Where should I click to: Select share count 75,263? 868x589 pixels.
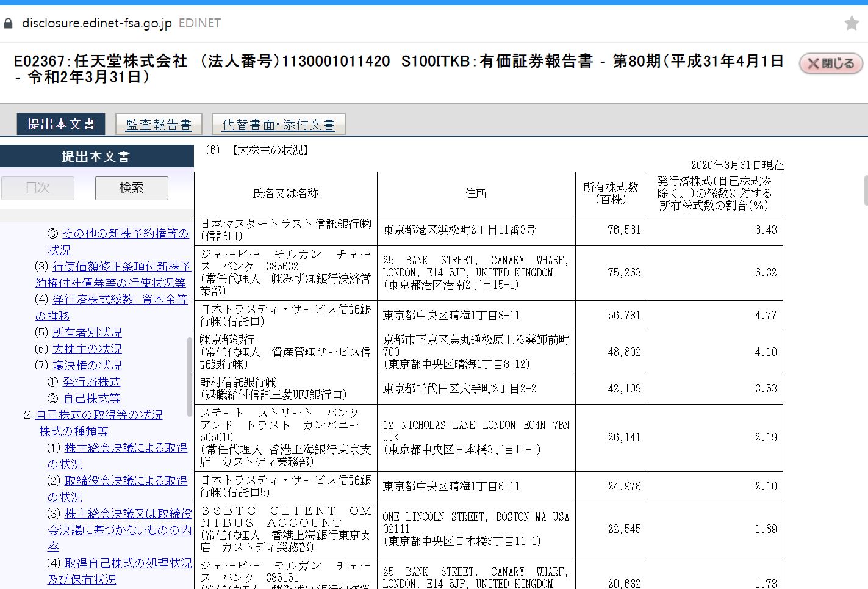[x=624, y=273]
